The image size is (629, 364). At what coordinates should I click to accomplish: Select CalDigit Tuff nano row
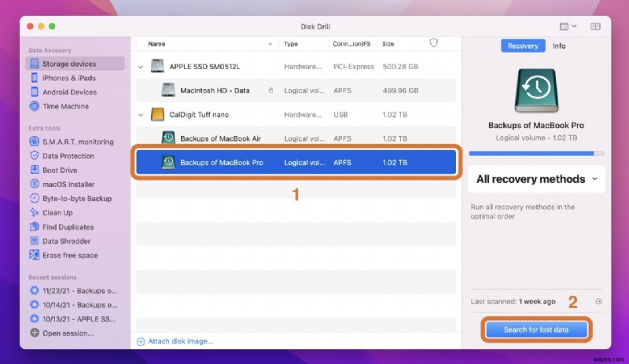click(x=296, y=115)
